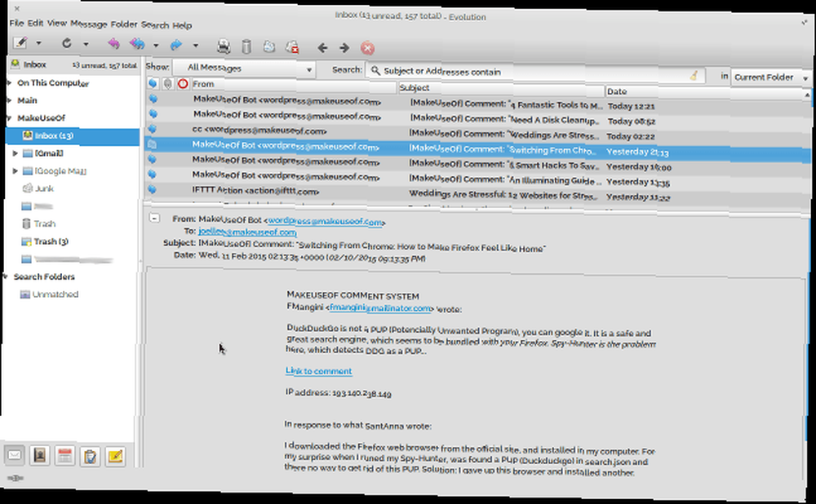The image size is (816, 504).
Task: Sort by attachment column icon
Action: [167, 83]
